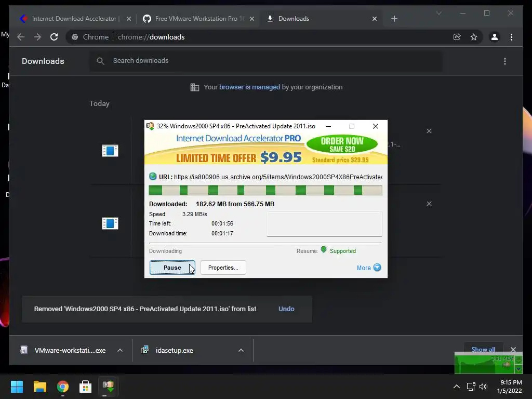Go back with browser back arrow
The height and width of the screenshot is (399, 532).
pyautogui.click(x=21, y=37)
